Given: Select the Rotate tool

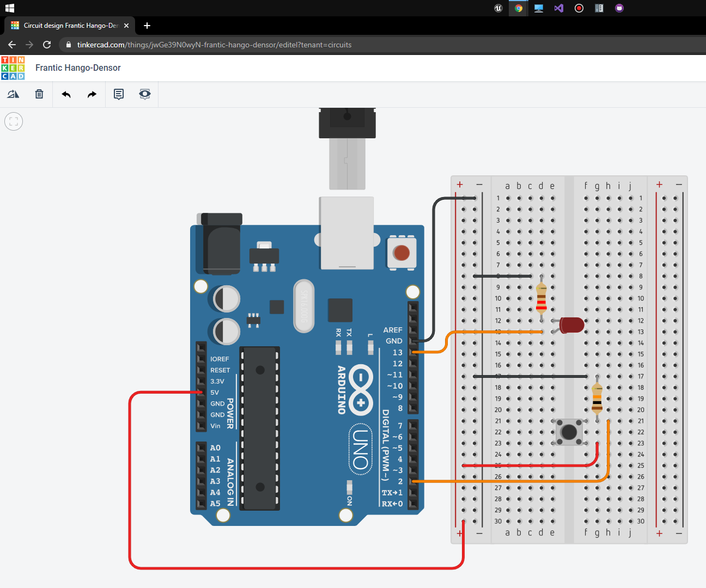Looking at the screenshot, I should pos(13,94).
